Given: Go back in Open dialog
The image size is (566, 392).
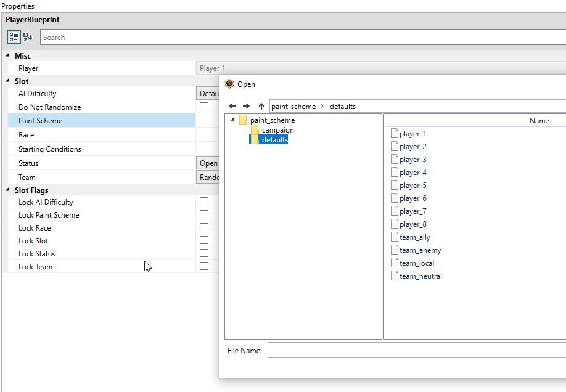Looking at the screenshot, I should coord(232,106).
